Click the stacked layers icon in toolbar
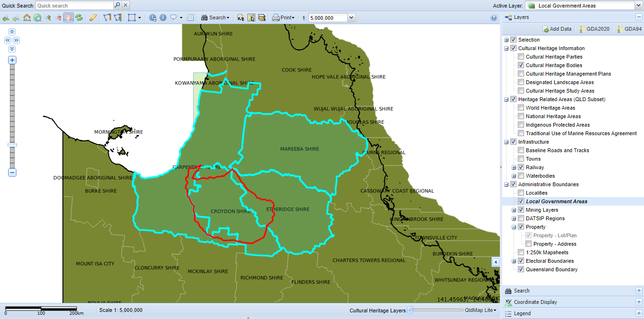 coord(261,17)
